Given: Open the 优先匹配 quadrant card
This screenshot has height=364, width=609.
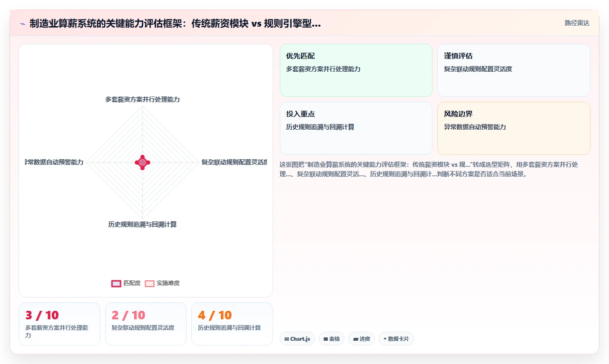Looking at the screenshot, I should pyautogui.click(x=356, y=70).
